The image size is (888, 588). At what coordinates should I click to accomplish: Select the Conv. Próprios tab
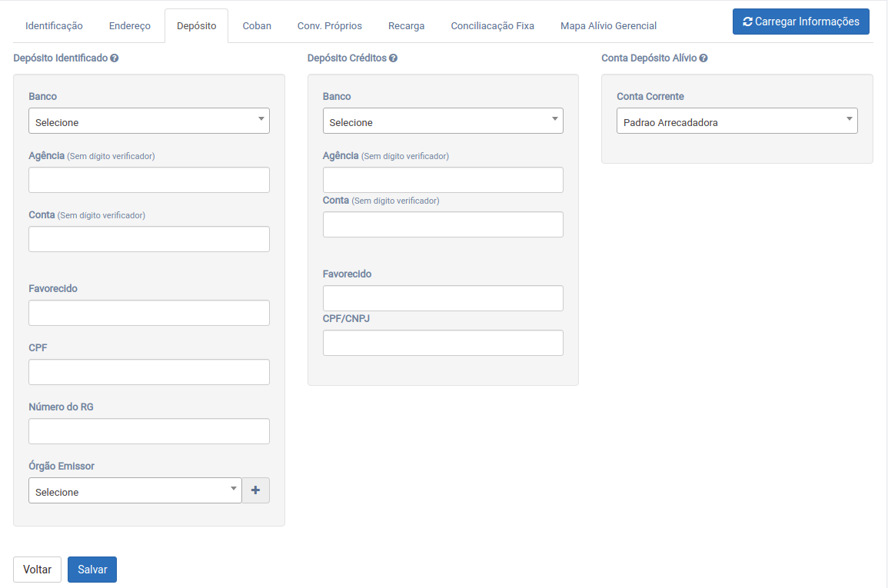(x=330, y=26)
